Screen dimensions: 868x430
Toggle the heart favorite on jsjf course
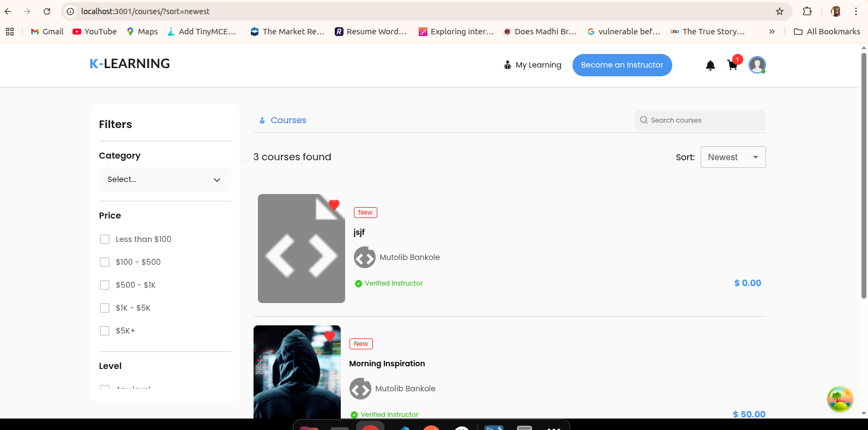click(x=334, y=205)
